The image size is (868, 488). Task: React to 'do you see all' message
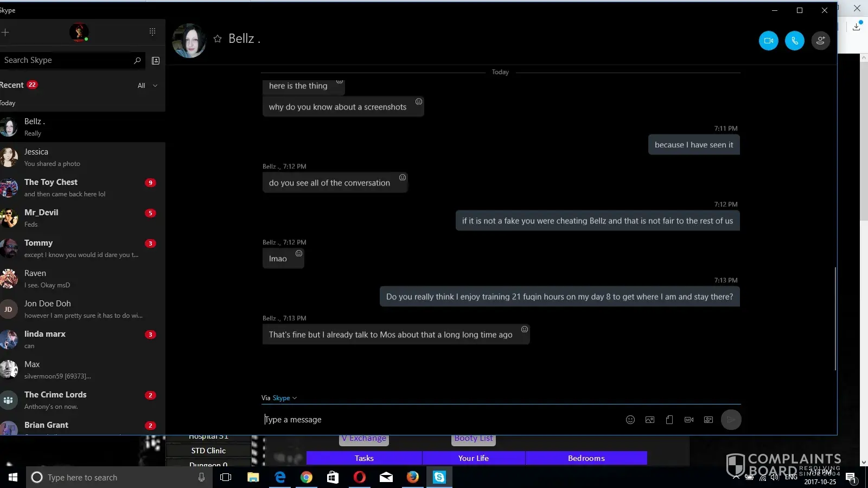pyautogui.click(x=403, y=178)
